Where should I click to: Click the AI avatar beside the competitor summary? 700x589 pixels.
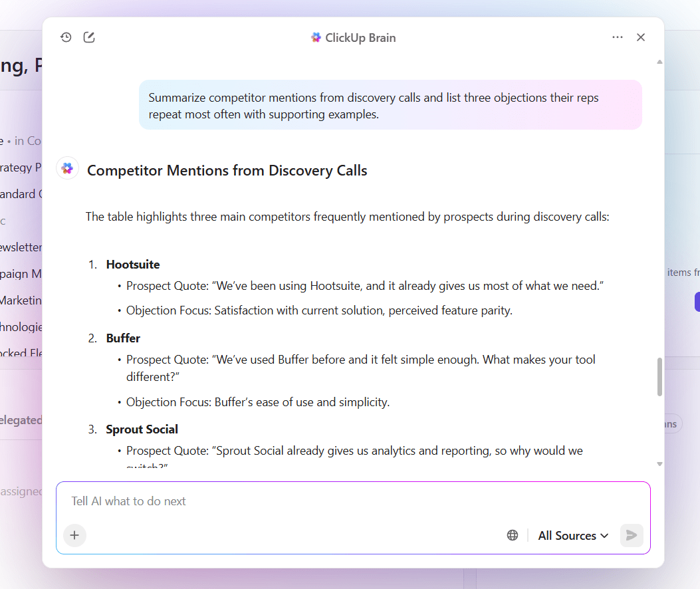point(67,168)
